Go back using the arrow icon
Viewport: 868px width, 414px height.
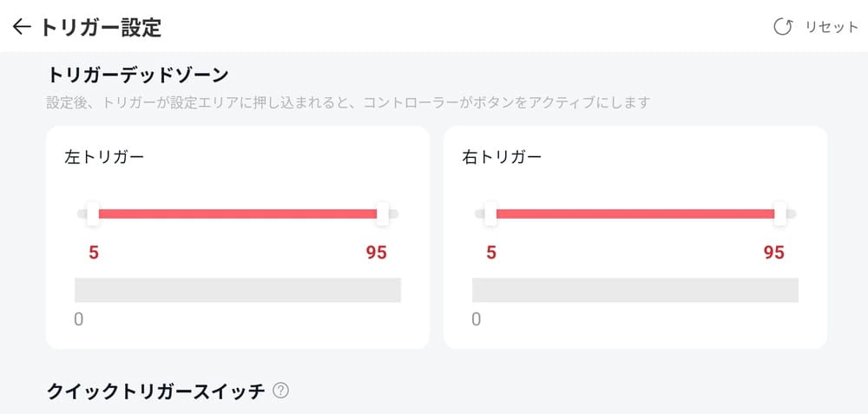point(22,27)
